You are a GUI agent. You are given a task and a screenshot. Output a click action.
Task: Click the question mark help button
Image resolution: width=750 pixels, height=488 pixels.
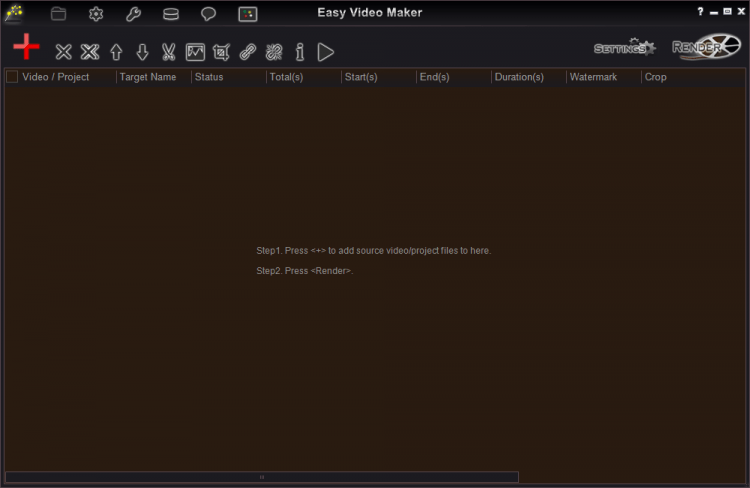(700, 11)
